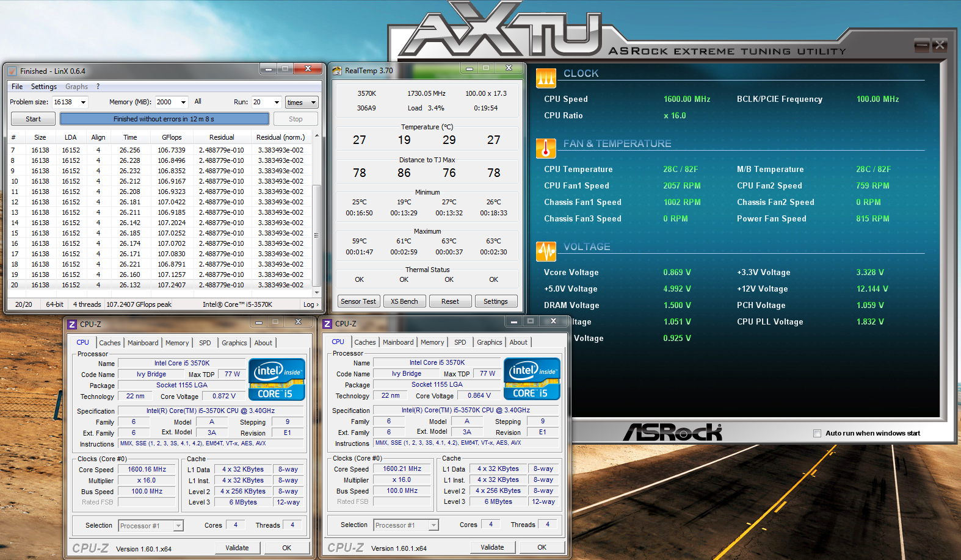Click XS Bench button in RealTemp
The image size is (961, 560).
click(404, 301)
